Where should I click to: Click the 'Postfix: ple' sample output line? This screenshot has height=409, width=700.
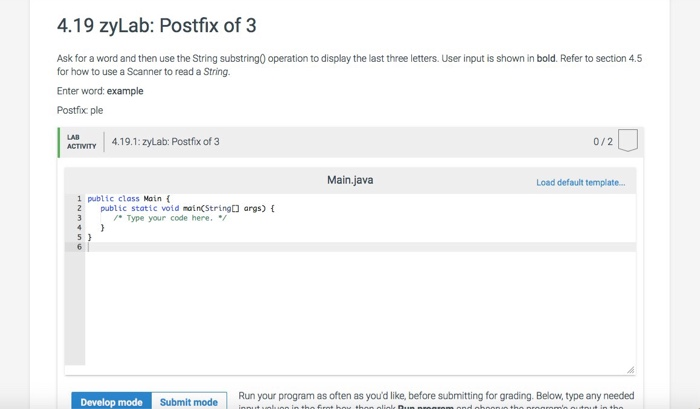tap(80, 110)
